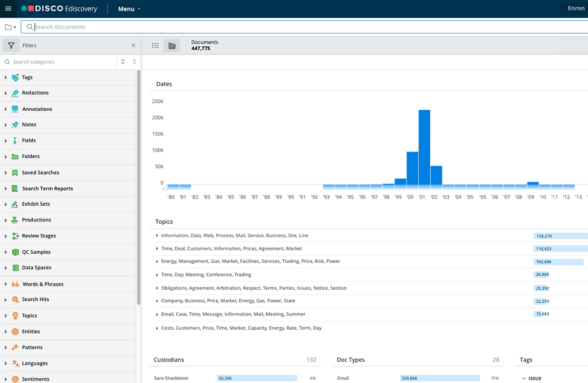Click the Email 339,868 doc type bar
Screen dimensions: 588x383
click(440, 378)
